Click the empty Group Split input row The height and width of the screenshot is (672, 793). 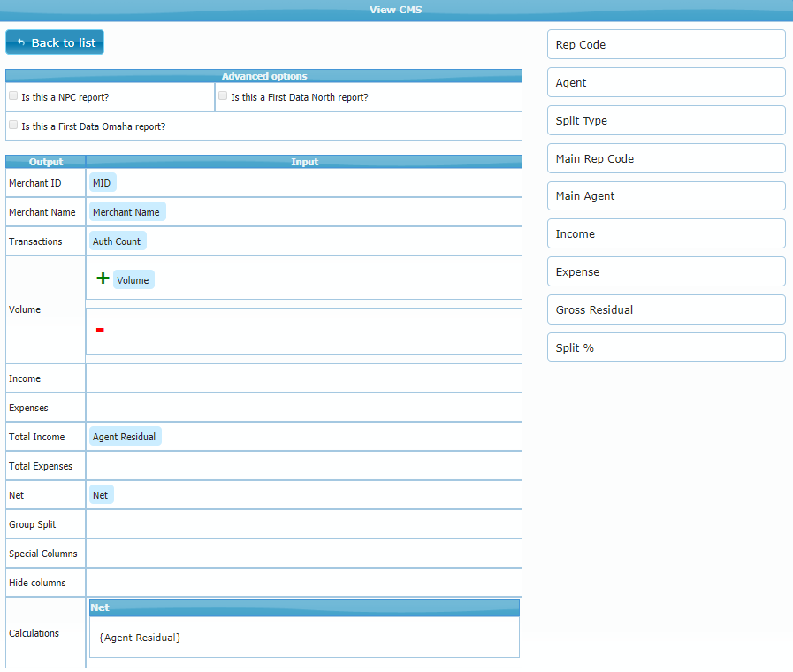point(303,524)
